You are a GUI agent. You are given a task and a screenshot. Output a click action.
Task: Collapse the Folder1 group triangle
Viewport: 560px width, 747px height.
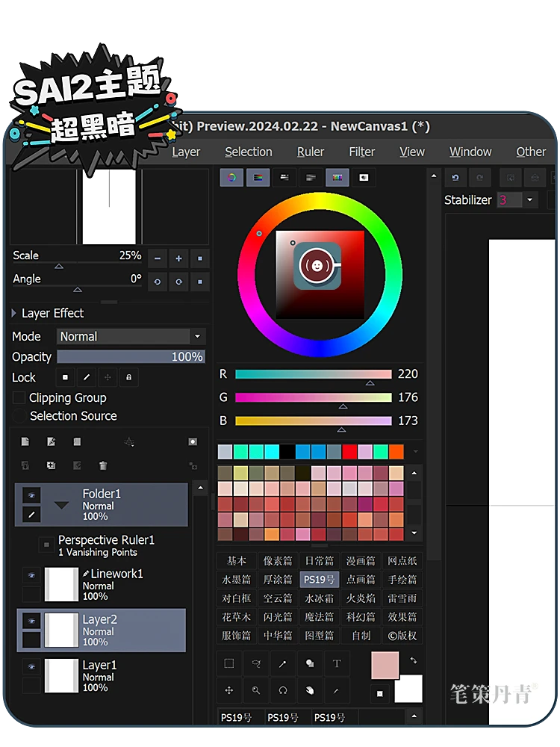click(x=62, y=505)
